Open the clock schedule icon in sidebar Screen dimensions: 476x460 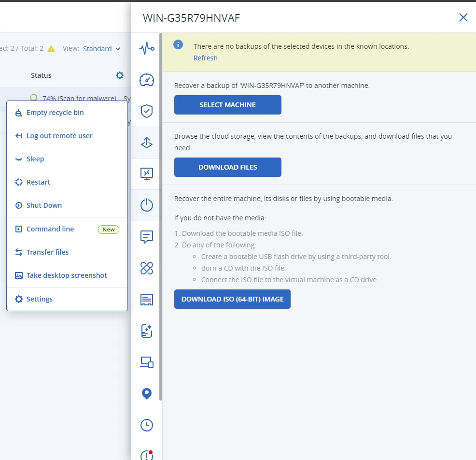147,425
